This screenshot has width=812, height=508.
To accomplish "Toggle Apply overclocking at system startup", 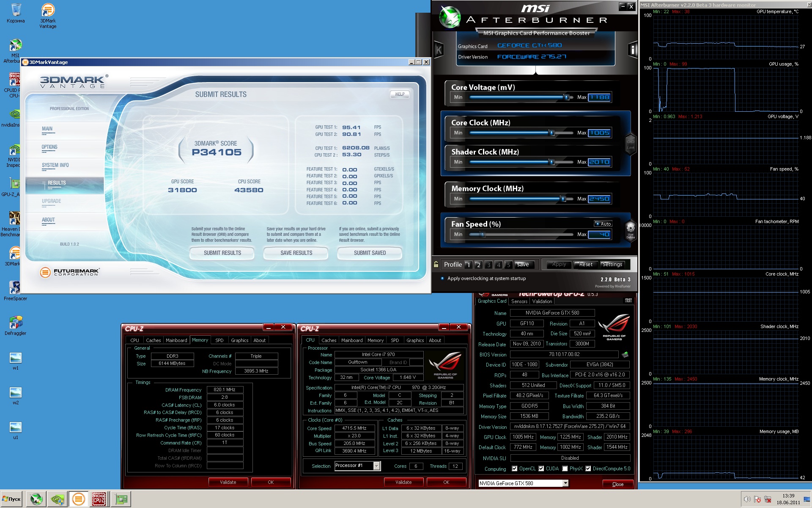I will pyautogui.click(x=483, y=279).
